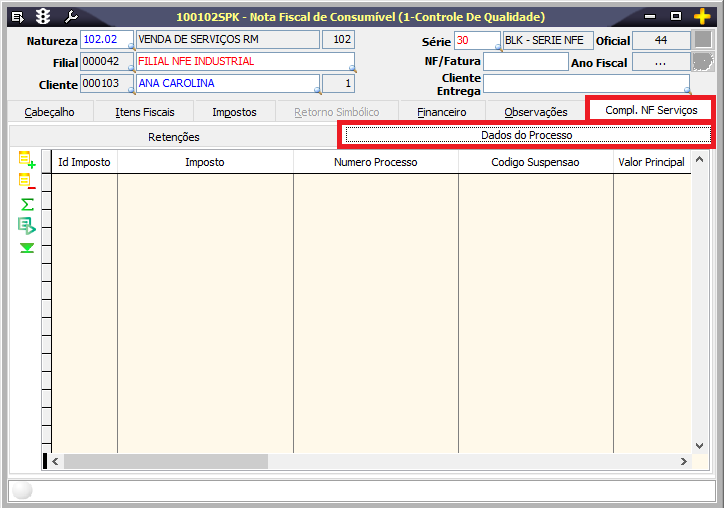Image resolution: width=724 pixels, height=508 pixels.
Task: Click the BLK - SERIE NFE field
Action: pos(548,40)
